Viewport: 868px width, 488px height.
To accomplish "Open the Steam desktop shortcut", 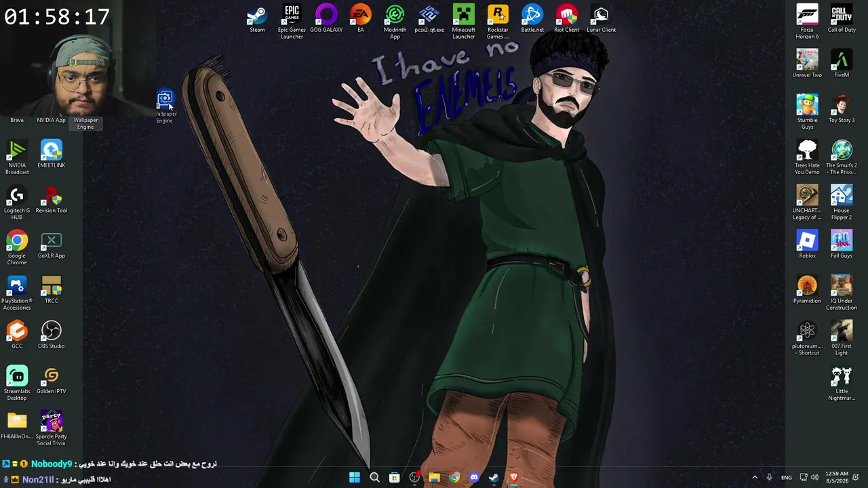I will pos(257,19).
